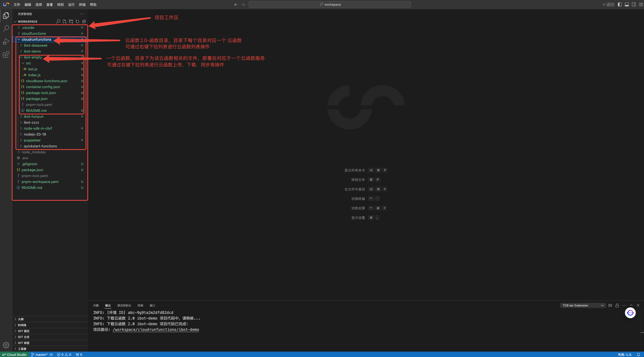Screen dimensions: 644x357
Task: Open the /workspace/cloudrunfunctions/ibot-demo path link
Action: (156, 329)
